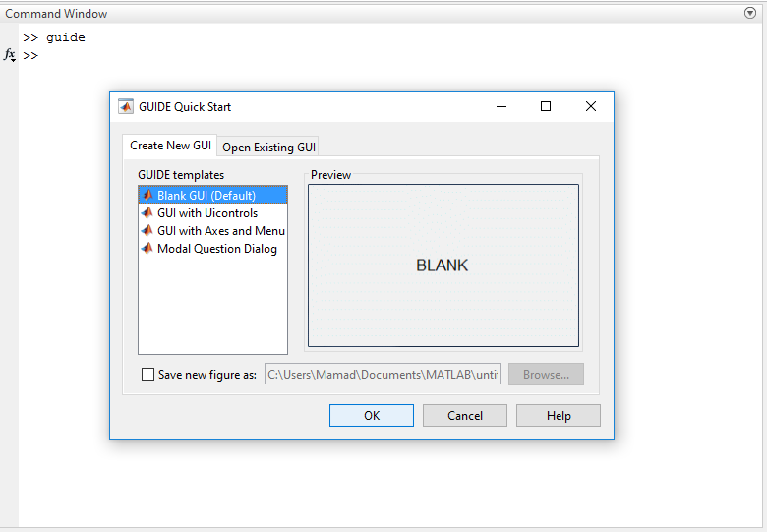
Task: Click the empty command prompt line
Action: pos(391,55)
